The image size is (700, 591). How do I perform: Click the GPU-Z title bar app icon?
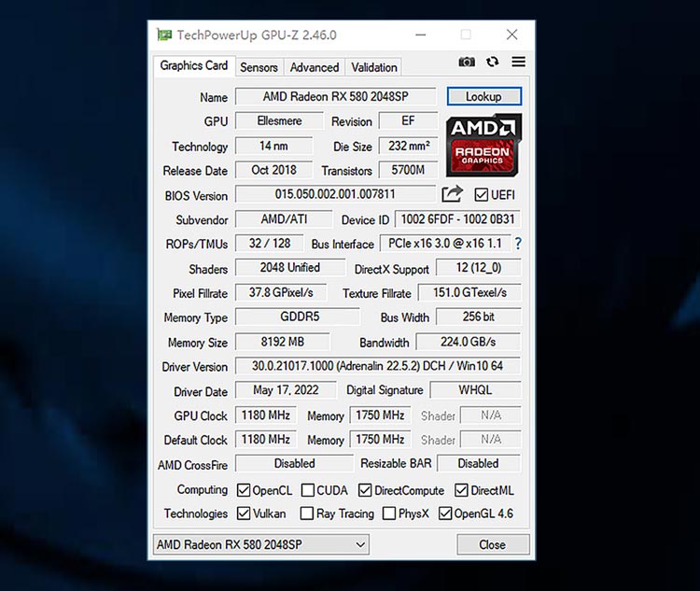coord(164,35)
